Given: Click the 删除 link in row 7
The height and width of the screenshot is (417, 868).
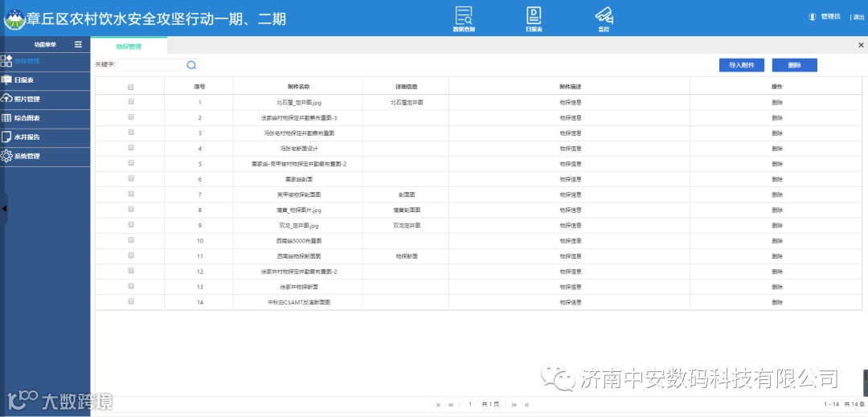Looking at the screenshot, I should 777,194.
